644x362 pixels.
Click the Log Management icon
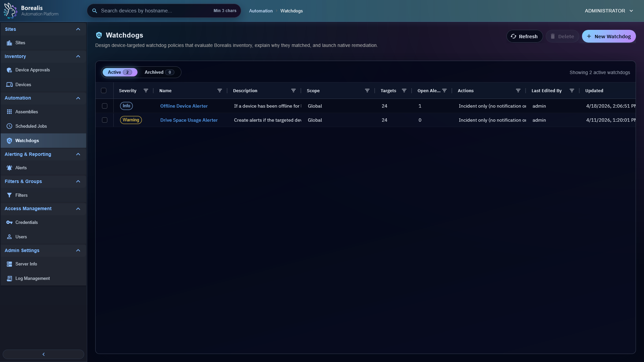pyautogui.click(x=9, y=279)
